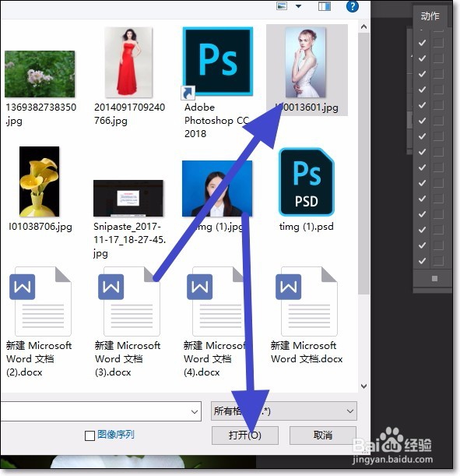Click the 打开(O) button
The width and height of the screenshot is (460, 476).
(x=245, y=435)
